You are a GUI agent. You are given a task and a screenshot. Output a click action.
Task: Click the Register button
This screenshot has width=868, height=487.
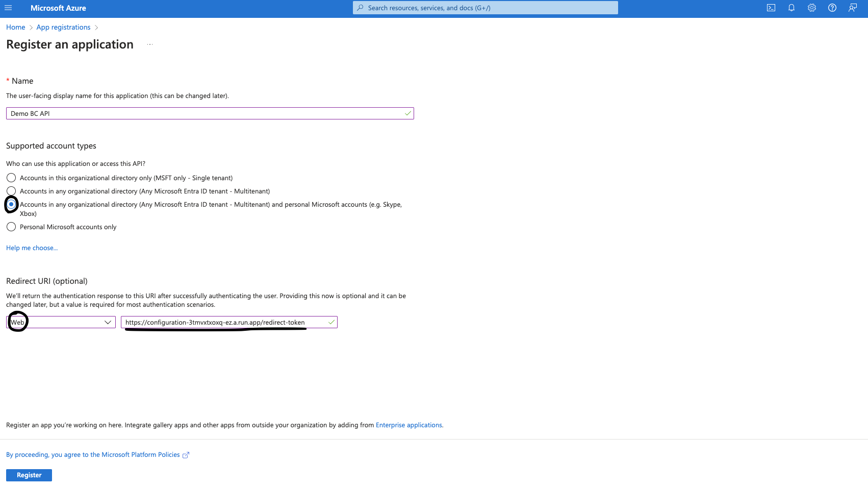(29, 475)
